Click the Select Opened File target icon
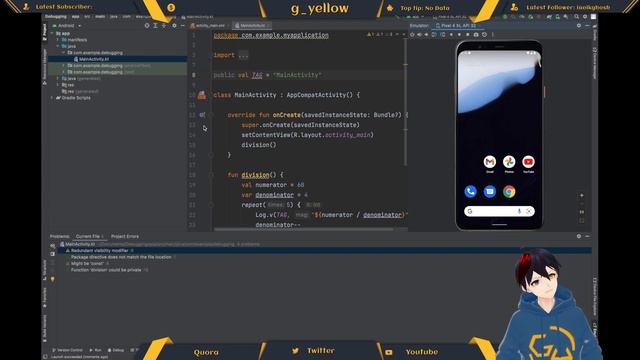The height and width of the screenshot is (360, 640). click(147, 25)
